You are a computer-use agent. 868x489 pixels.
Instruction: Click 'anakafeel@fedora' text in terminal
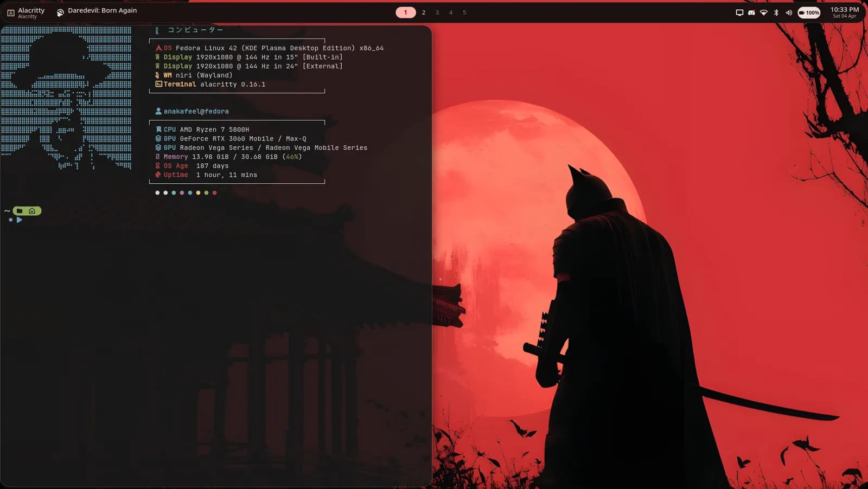tap(196, 111)
